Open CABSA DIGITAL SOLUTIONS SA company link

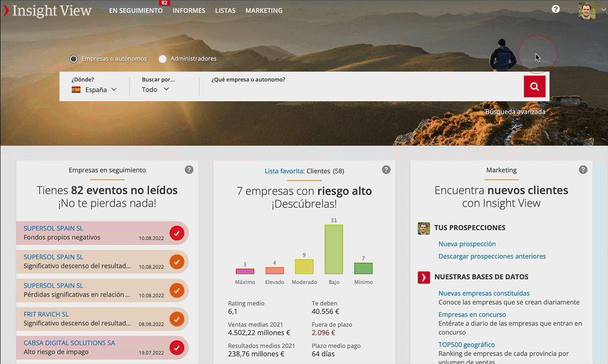69,343
